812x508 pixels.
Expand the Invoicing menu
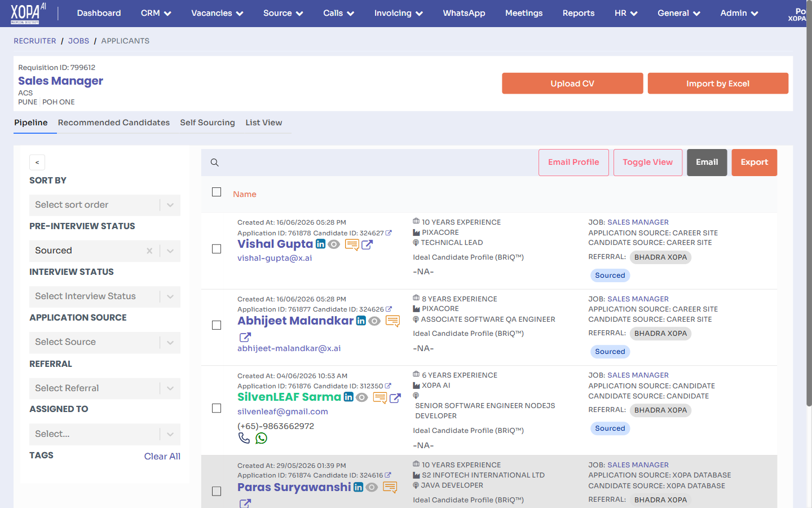pos(399,13)
